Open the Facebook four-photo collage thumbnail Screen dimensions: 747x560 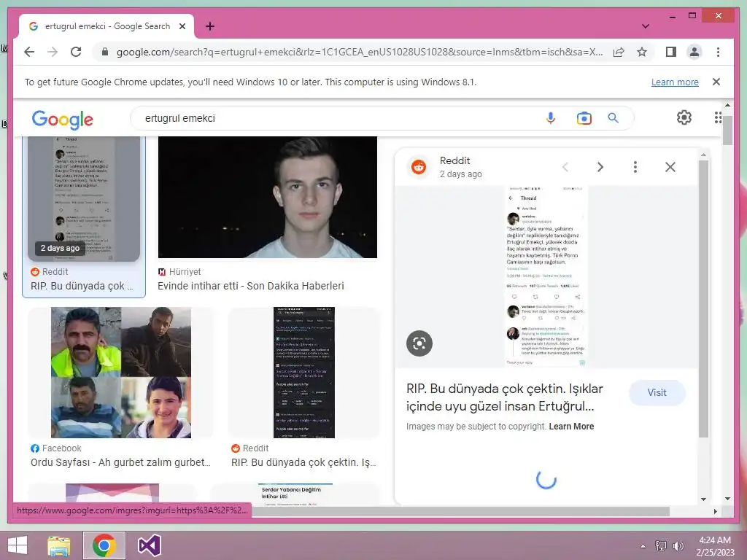coord(121,373)
